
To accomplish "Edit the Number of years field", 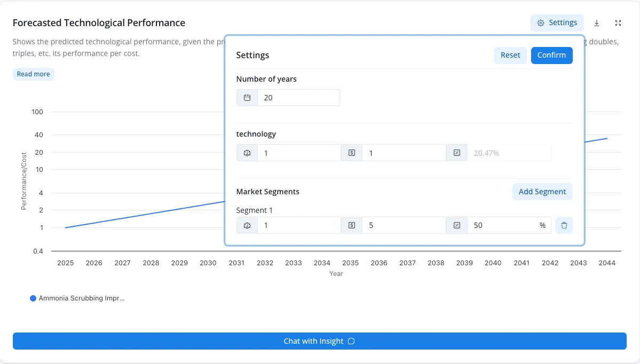I will (298, 98).
